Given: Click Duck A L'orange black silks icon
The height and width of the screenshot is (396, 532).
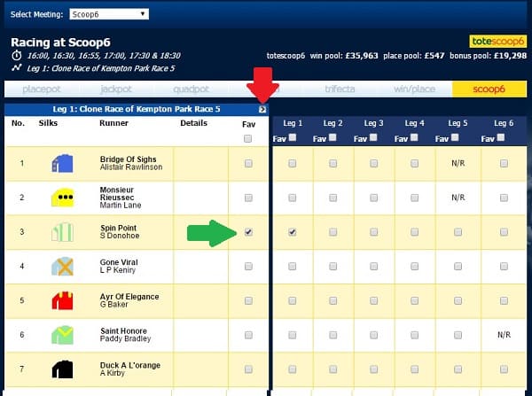Looking at the screenshot, I should pos(62,369).
